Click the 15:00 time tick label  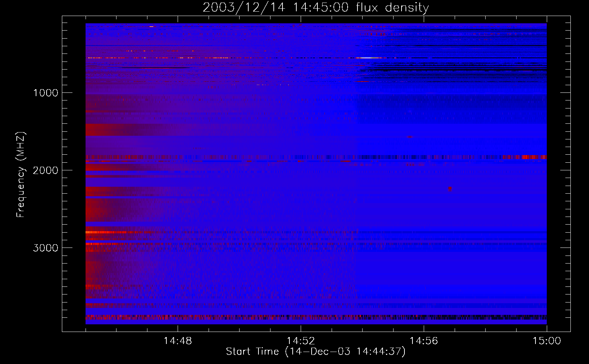click(x=547, y=341)
